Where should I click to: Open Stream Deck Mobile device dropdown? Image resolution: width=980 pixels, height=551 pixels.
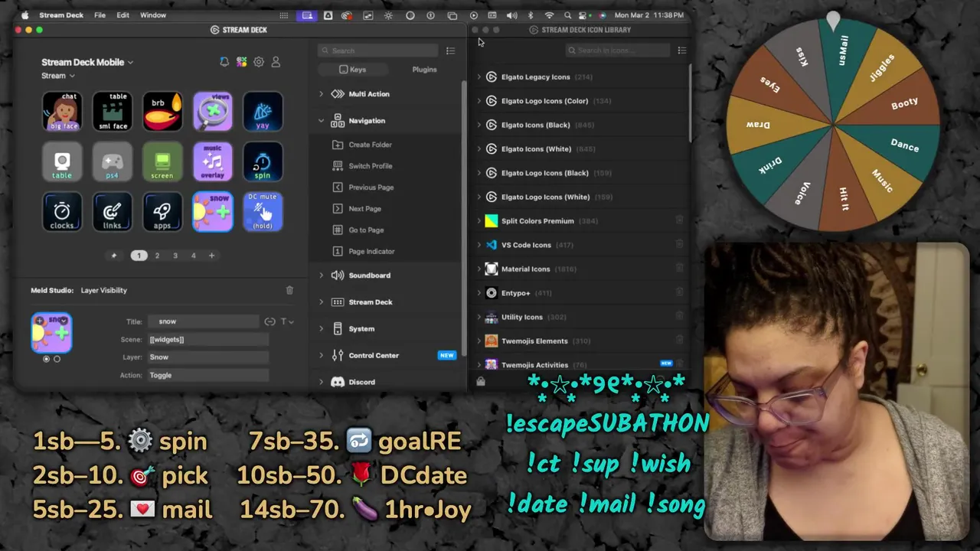point(87,62)
